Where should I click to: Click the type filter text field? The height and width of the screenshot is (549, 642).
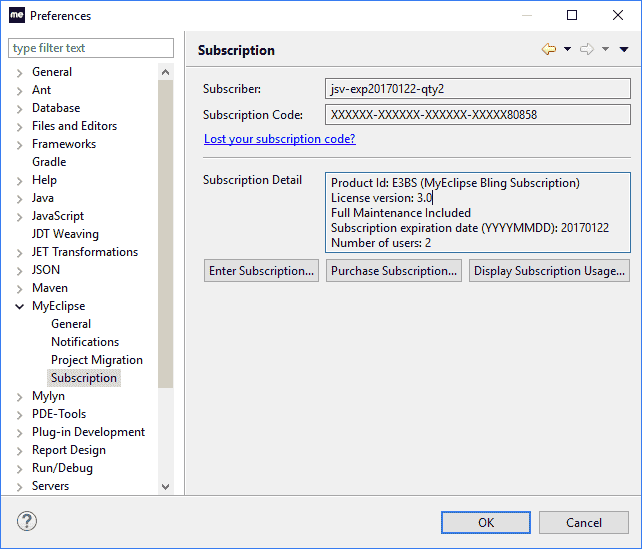point(91,48)
